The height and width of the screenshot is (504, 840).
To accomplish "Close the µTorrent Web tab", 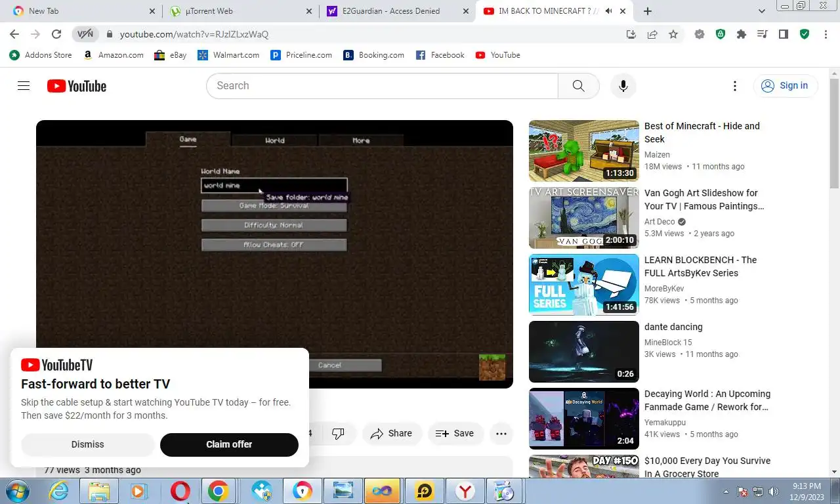I will (x=309, y=11).
